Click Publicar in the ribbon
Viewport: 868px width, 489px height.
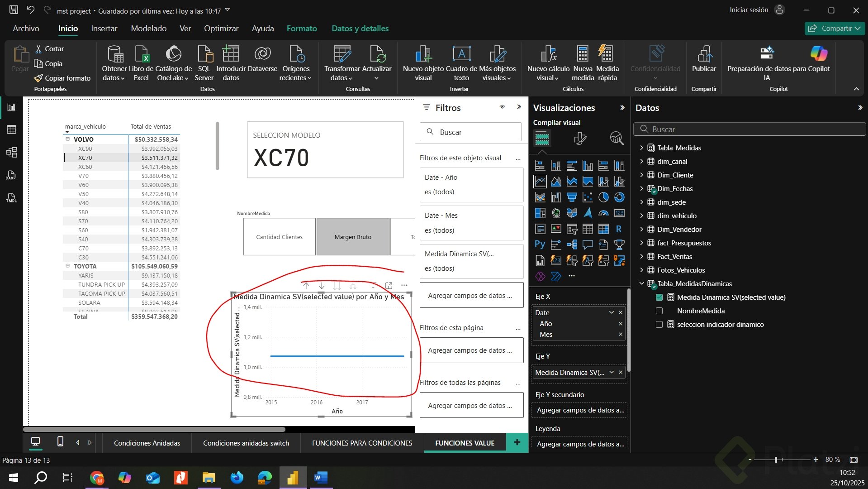[x=704, y=60]
